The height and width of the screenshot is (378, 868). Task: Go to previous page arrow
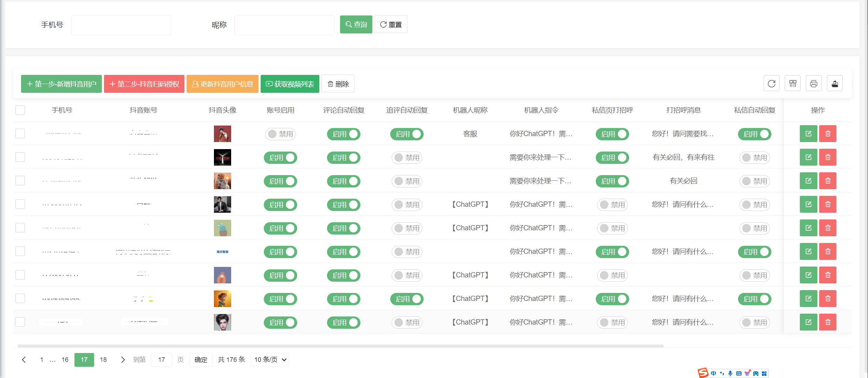click(24, 360)
